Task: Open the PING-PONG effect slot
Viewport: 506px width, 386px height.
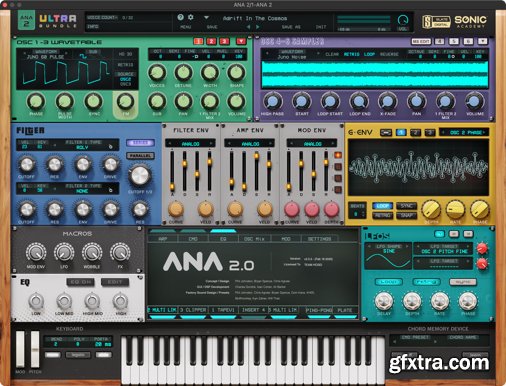Action: point(319,310)
